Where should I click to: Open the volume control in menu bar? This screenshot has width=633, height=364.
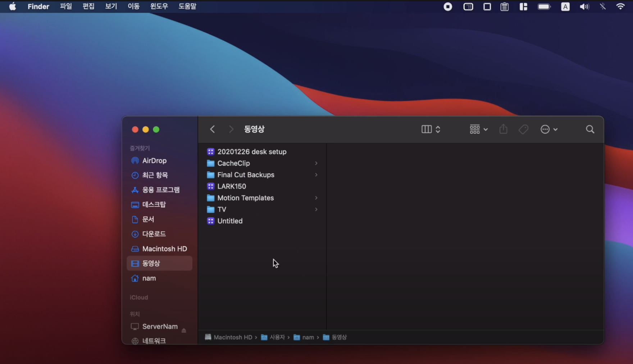click(584, 6)
